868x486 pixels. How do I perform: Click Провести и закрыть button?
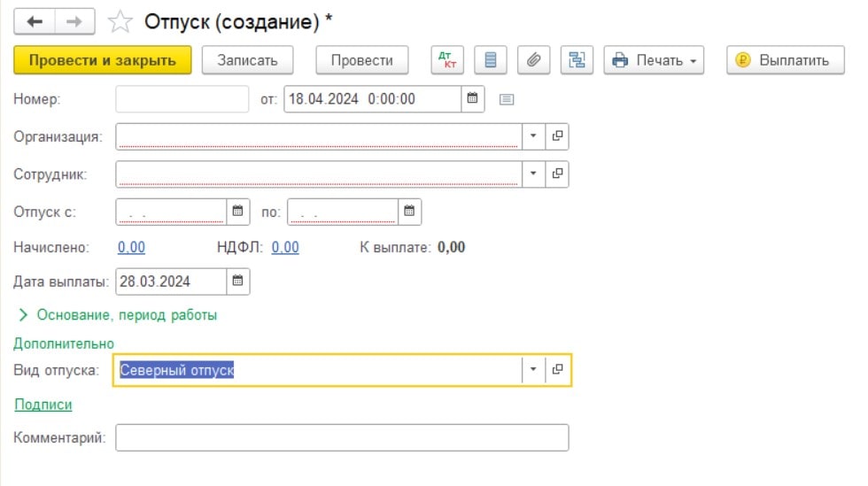pyautogui.click(x=103, y=60)
